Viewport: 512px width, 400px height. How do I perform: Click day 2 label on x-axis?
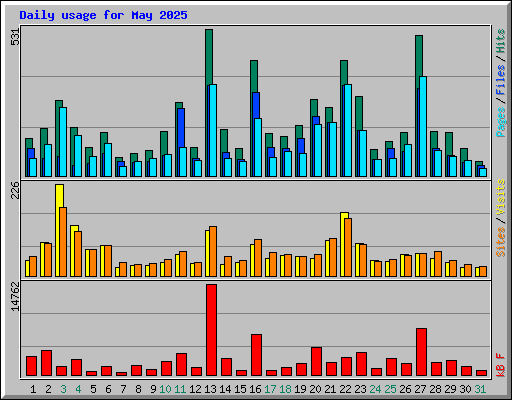point(48,389)
